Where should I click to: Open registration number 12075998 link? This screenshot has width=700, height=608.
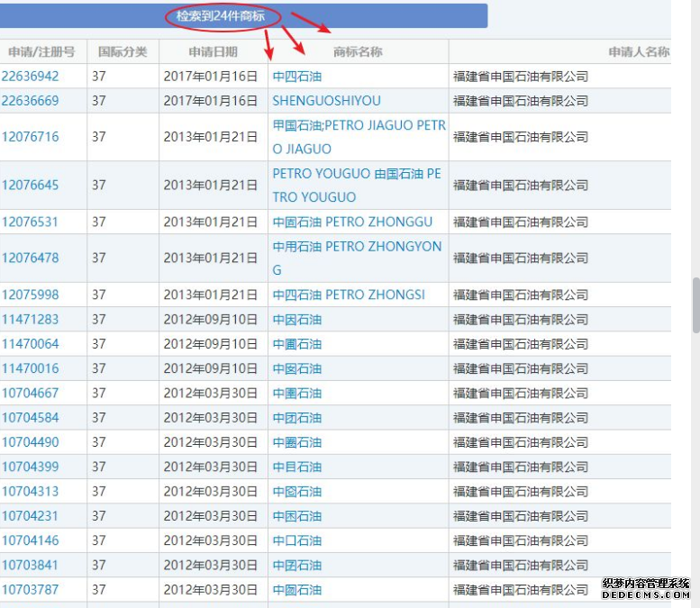[30, 295]
